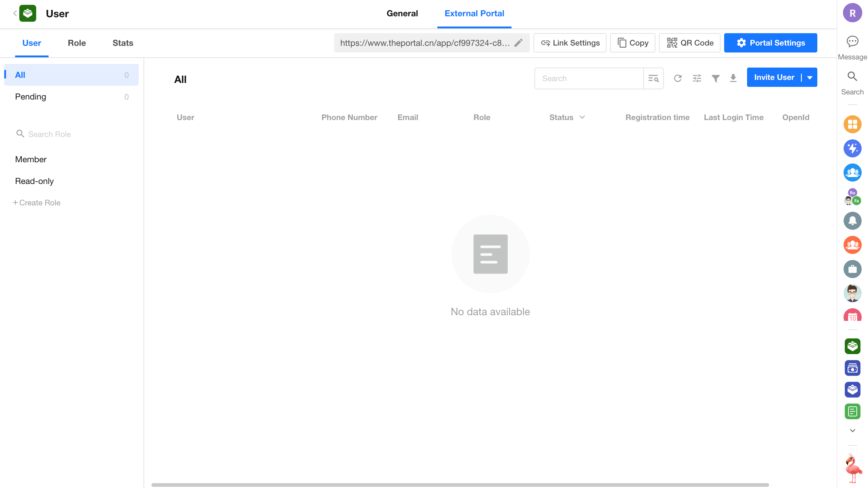Open Message panel in right sidebar
868x488 pixels.
[852, 47]
